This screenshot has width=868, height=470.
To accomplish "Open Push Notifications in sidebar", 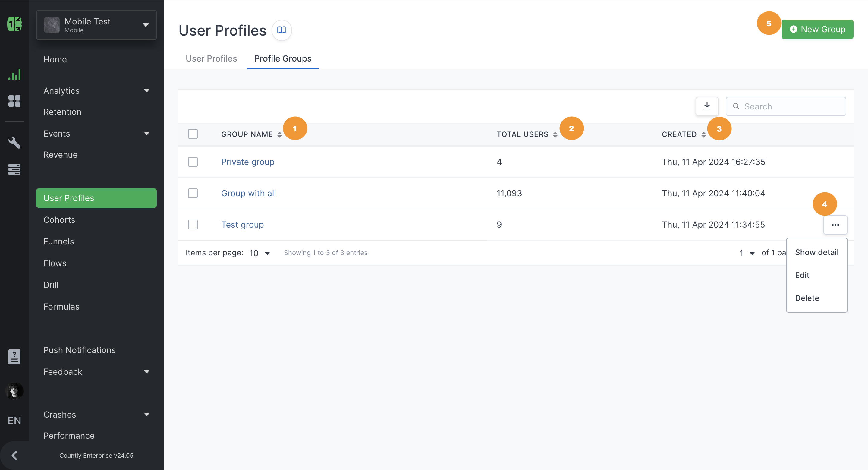I will pos(80,350).
